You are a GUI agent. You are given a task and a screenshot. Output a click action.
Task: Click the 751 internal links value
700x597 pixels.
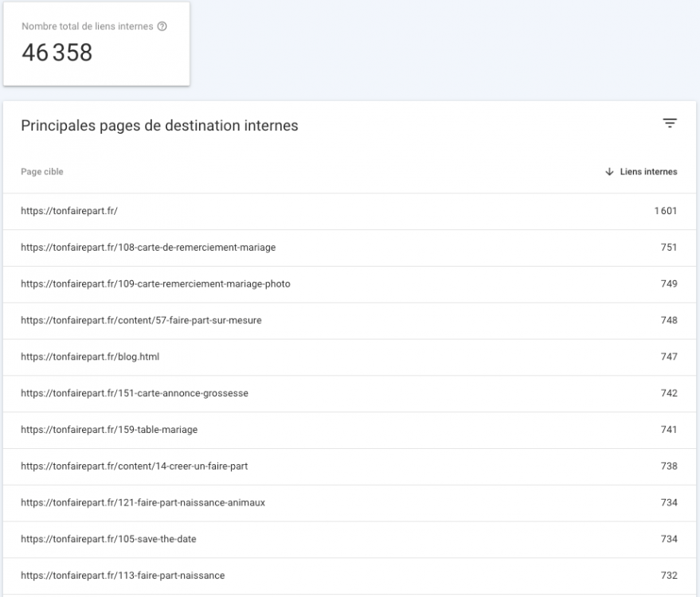coord(669,248)
